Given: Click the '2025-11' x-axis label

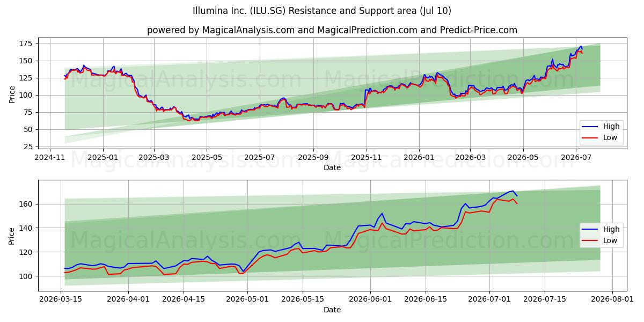Looking at the screenshot, I should click(x=367, y=158).
